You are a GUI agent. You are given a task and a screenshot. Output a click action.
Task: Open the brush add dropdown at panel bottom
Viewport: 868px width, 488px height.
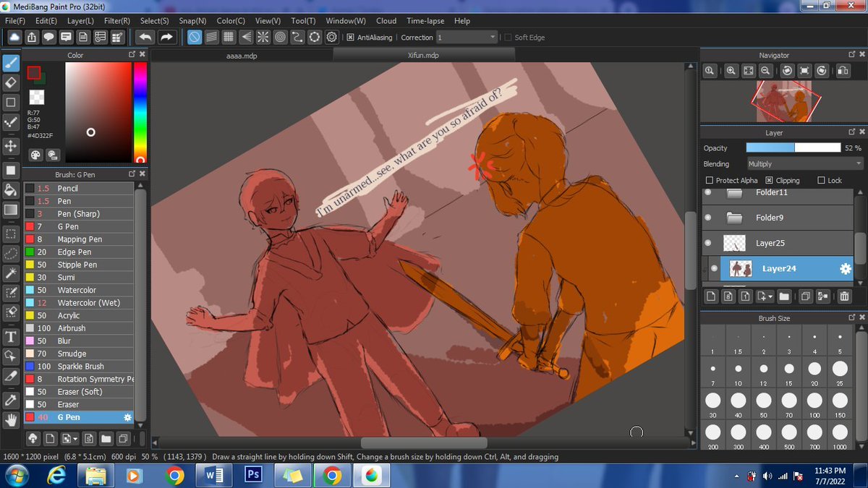coord(69,438)
